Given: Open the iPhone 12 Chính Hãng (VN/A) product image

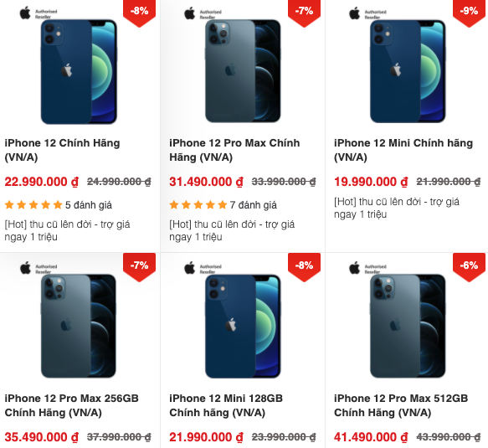Looking at the screenshot, I should click(x=79, y=72).
